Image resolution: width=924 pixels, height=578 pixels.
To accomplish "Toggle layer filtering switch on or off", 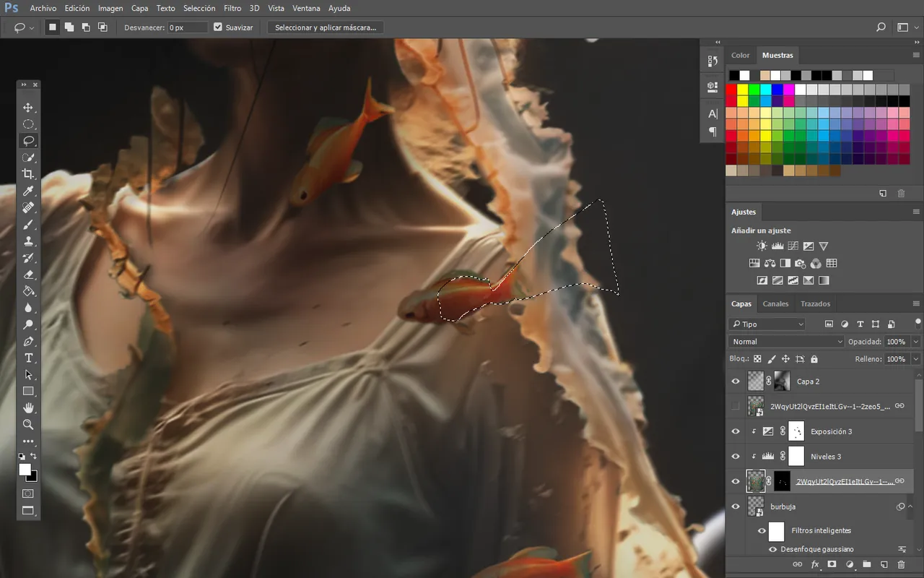I will [x=918, y=323].
